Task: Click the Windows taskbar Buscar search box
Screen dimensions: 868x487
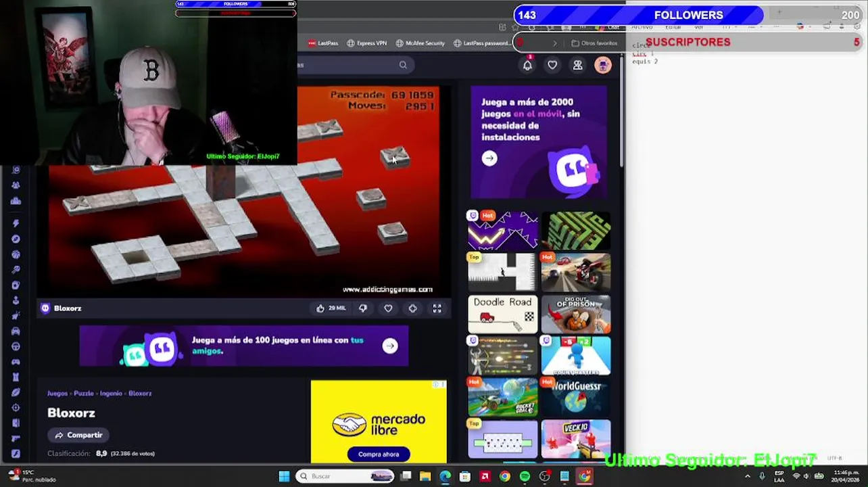Action: (345, 476)
